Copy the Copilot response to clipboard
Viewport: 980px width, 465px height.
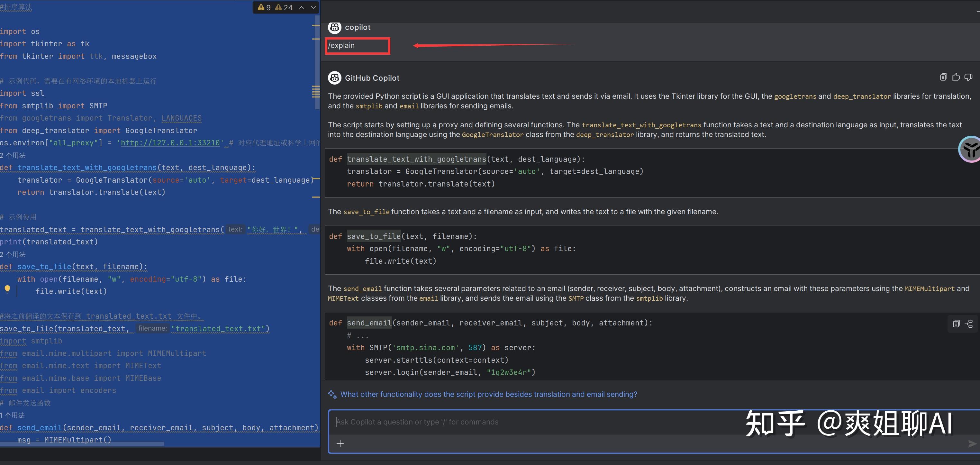(943, 77)
